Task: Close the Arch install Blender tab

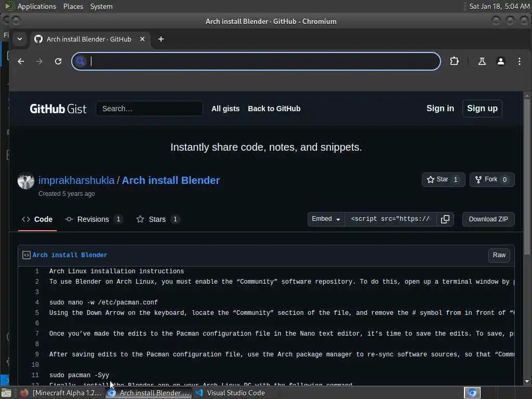Action: point(142,39)
